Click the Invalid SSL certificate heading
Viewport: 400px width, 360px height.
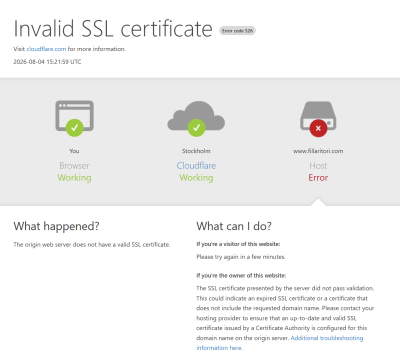tap(113, 29)
